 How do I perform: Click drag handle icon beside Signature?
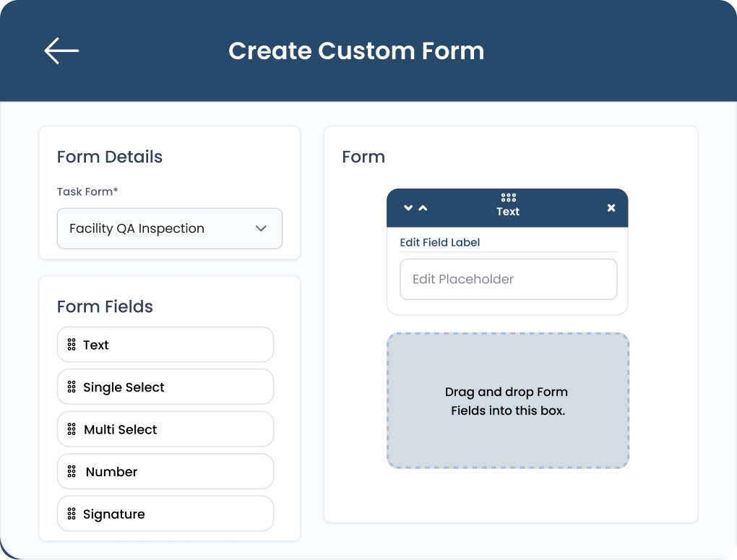(x=72, y=514)
